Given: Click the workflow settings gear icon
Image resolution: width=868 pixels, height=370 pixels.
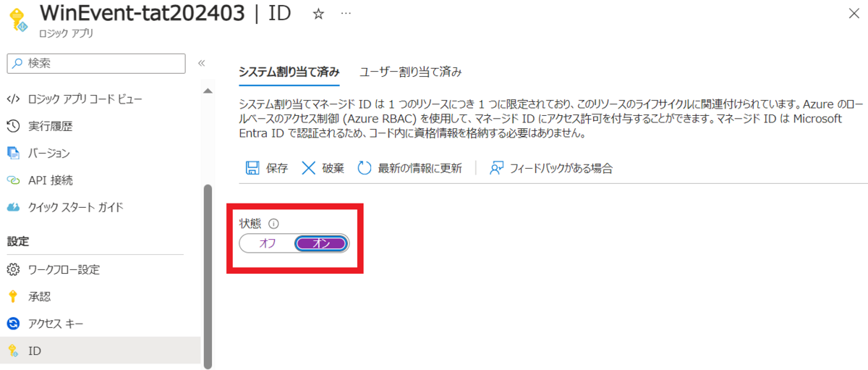Looking at the screenshot, I should pyautogui.click(x=12, y=270).
